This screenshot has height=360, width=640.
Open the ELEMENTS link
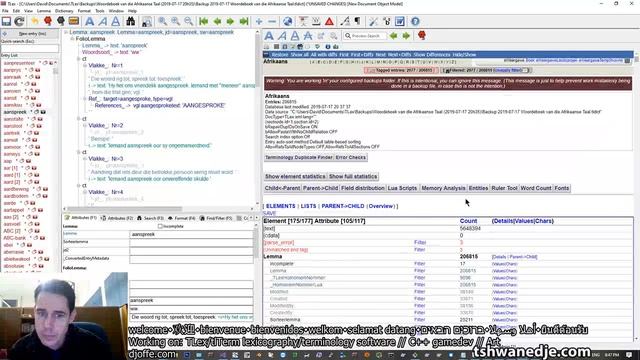point(280,206)
